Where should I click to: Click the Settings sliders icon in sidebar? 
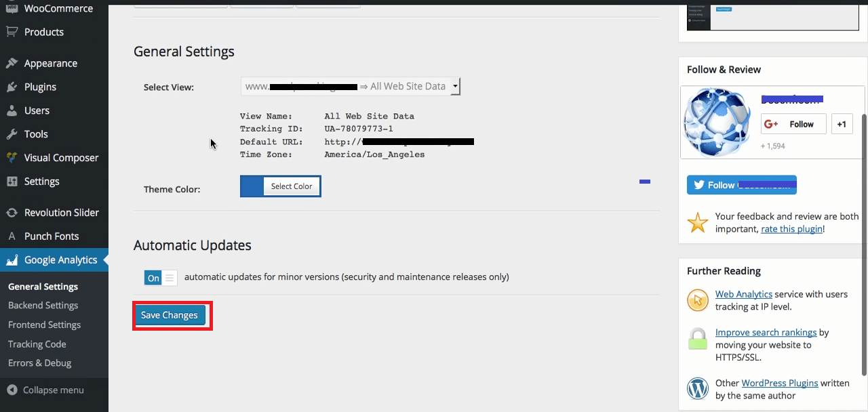(x=12, y=182)
